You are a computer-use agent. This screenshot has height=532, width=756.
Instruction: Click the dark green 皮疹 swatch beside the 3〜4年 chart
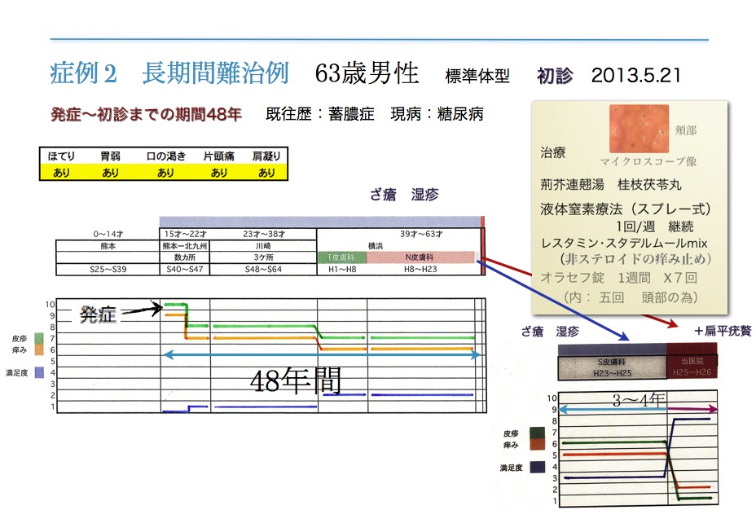tap(538, 433)
